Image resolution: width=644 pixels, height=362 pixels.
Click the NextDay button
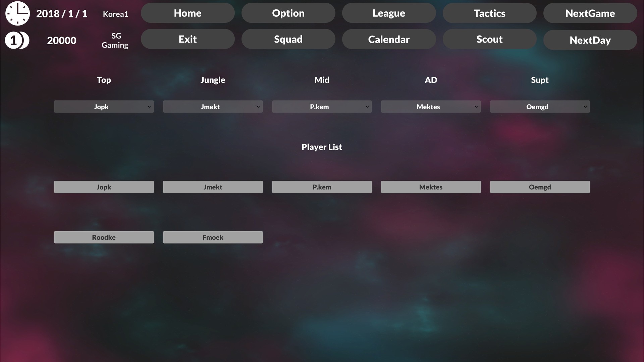590,39
